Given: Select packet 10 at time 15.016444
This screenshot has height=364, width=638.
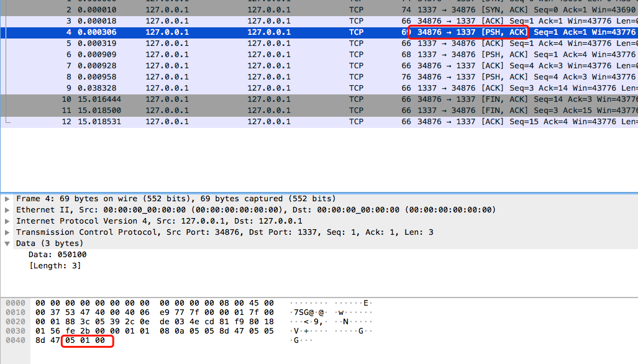Looking at the screenshot, I should (x=319, y=99).
